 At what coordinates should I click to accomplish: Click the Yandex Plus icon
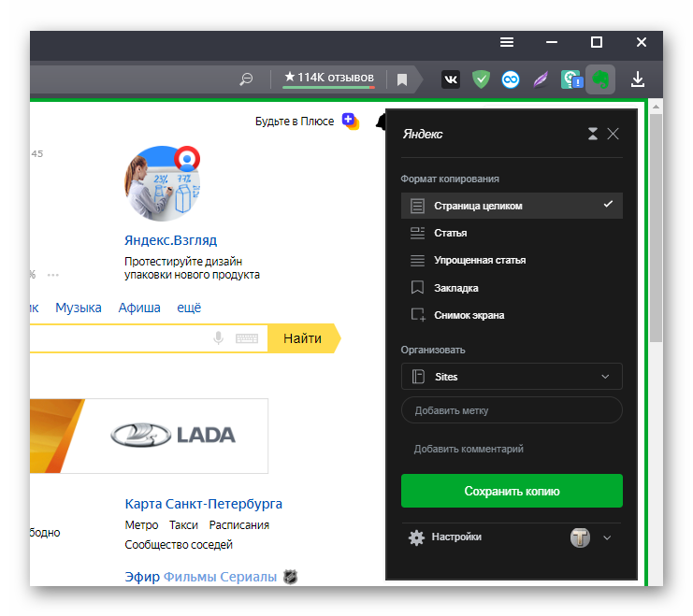click(351, 122)
